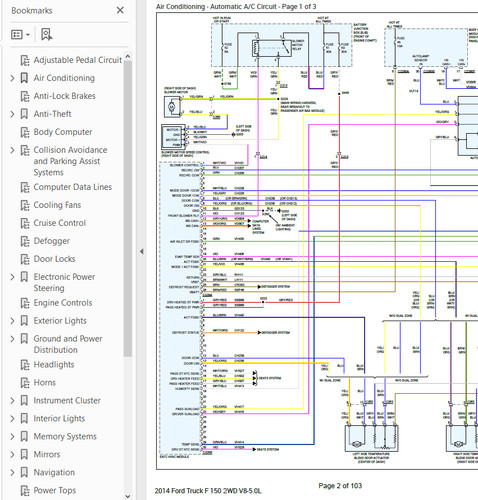Image resolution: width=478 pixels, height=500 pixels.
Task: Expand Collision Avoidance and Parking Assist Systems
Action: click(12, 150)
